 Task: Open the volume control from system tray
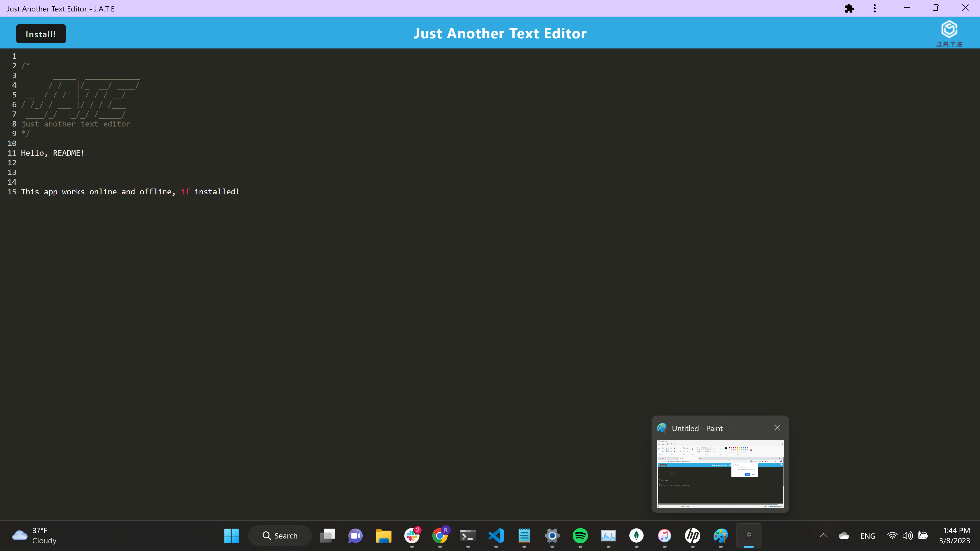(x=908, y=535)
